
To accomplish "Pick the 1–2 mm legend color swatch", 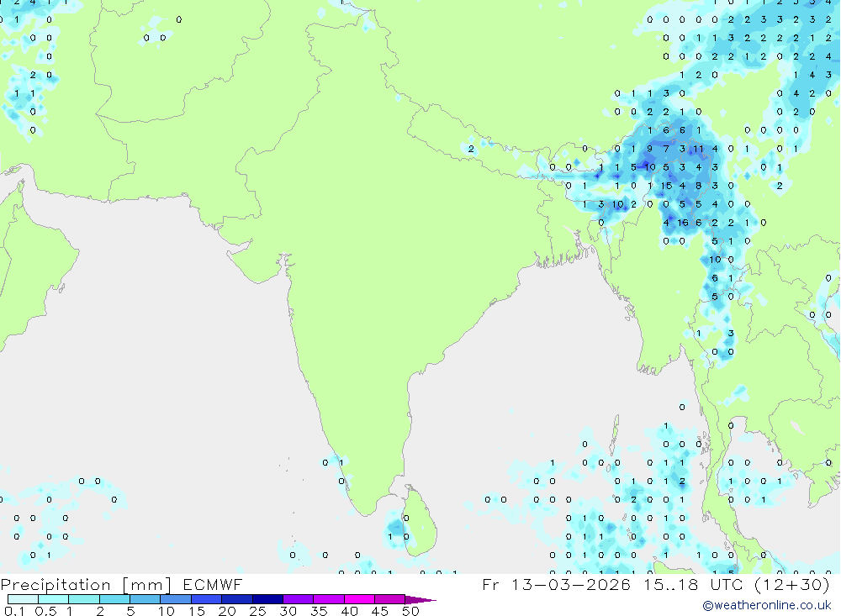I will [83, 599].
